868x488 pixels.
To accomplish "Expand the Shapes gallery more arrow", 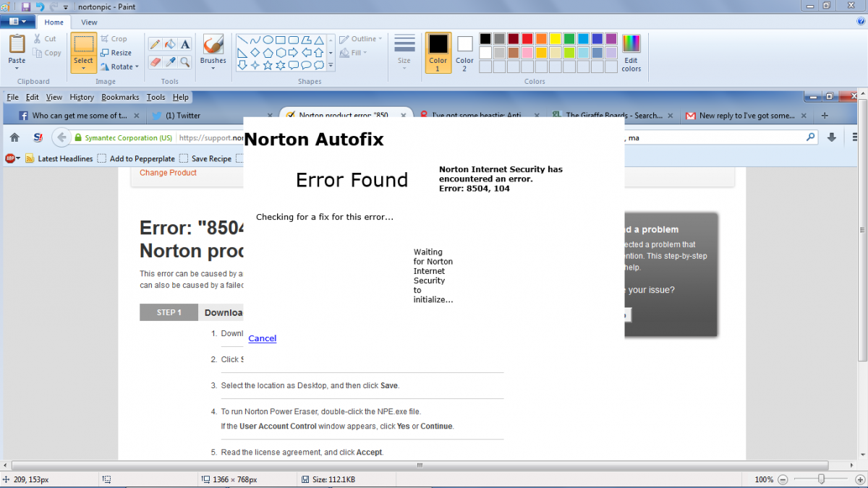I will [331, 65].
